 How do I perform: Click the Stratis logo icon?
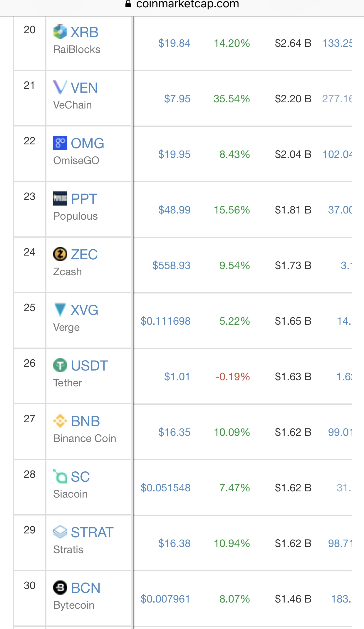[60, 532]
